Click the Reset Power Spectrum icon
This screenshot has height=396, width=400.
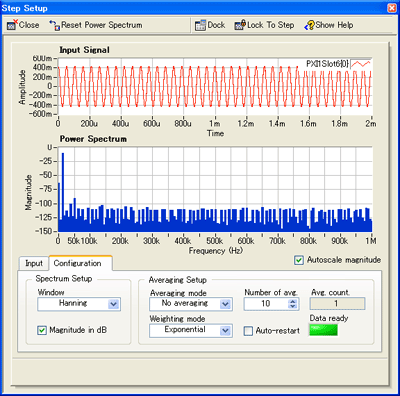click(54, 25)
